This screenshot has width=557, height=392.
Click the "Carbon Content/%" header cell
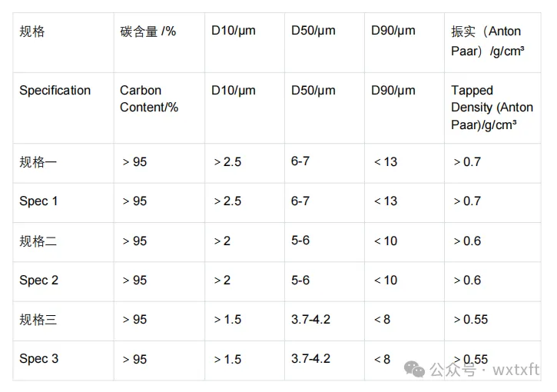(149, 98)
